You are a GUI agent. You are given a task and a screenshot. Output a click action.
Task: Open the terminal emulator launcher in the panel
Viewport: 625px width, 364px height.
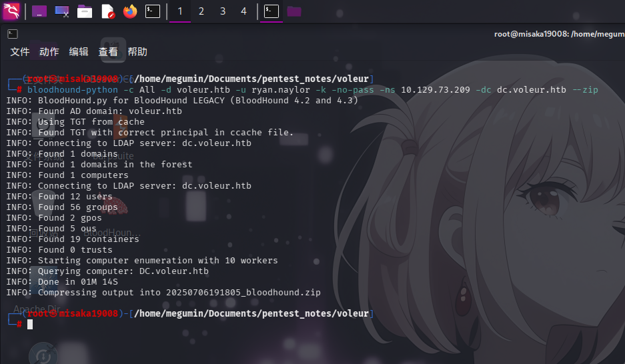click(153, 11)
